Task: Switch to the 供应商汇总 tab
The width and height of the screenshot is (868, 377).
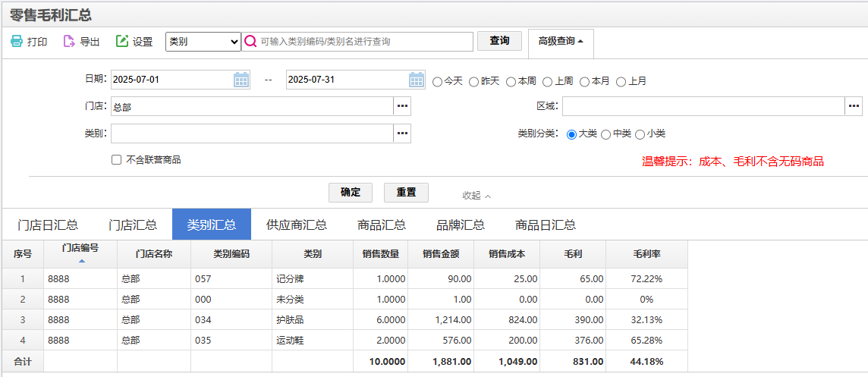Action: pyautogui.click(x=296, y=225)
